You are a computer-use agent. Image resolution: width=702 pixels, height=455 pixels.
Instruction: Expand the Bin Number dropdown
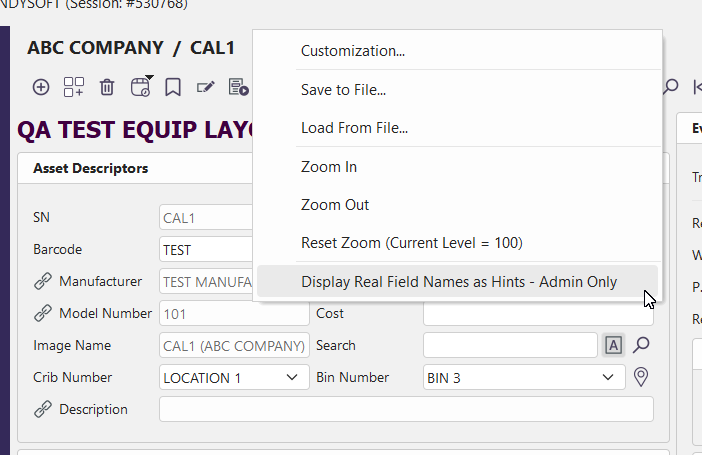tap(607, 377)
